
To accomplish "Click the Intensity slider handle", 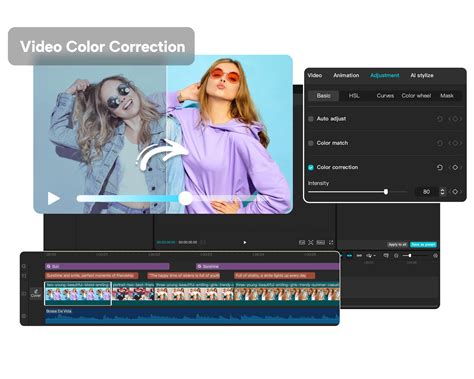I will [386, 192].
